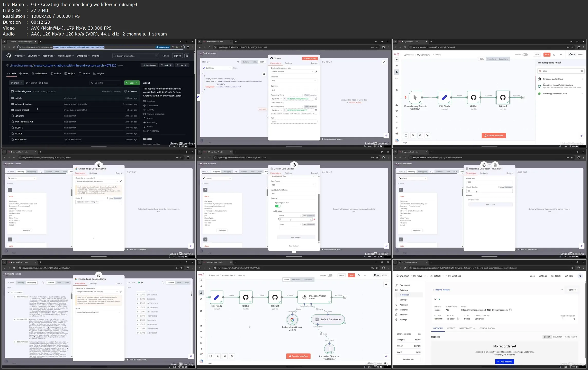The height and width of the screenshot is (370, 588).
Task: Click the OUTPUT edit pencil in GitHub node panel
Action: point(384,62)
